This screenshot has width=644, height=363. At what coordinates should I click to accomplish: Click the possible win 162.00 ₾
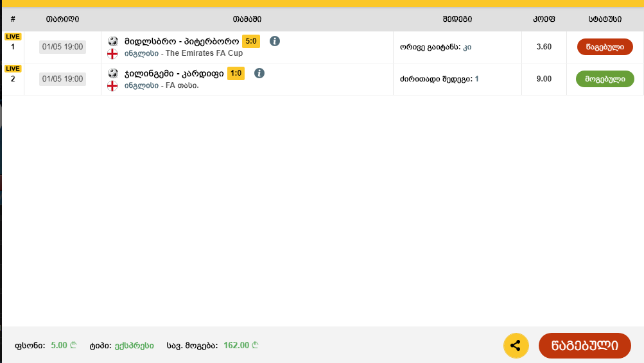point(241,345)
